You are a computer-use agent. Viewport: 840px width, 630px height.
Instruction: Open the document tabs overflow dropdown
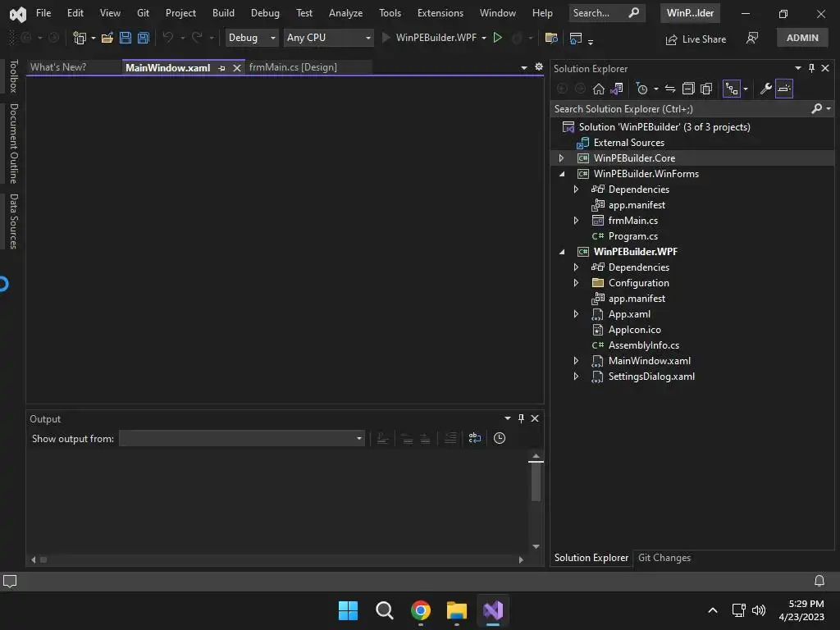click(x=524, y=67)
